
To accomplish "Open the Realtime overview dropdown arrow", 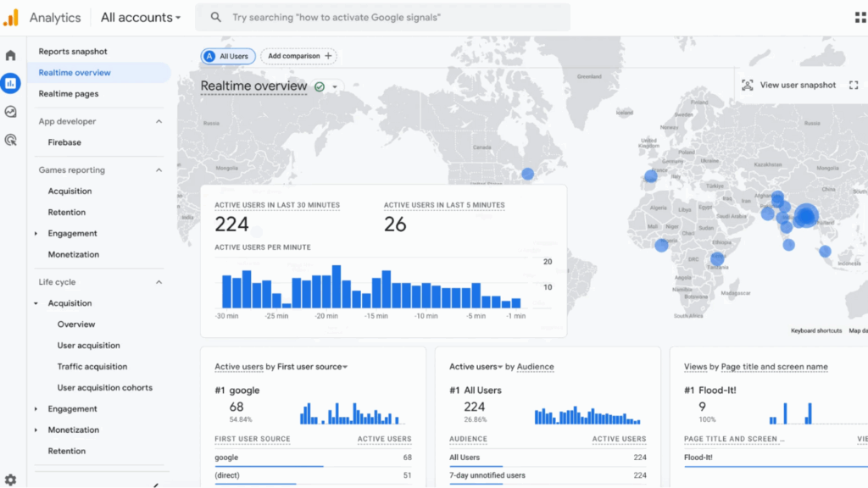I will pyautogui.click(x=334, y=86).
